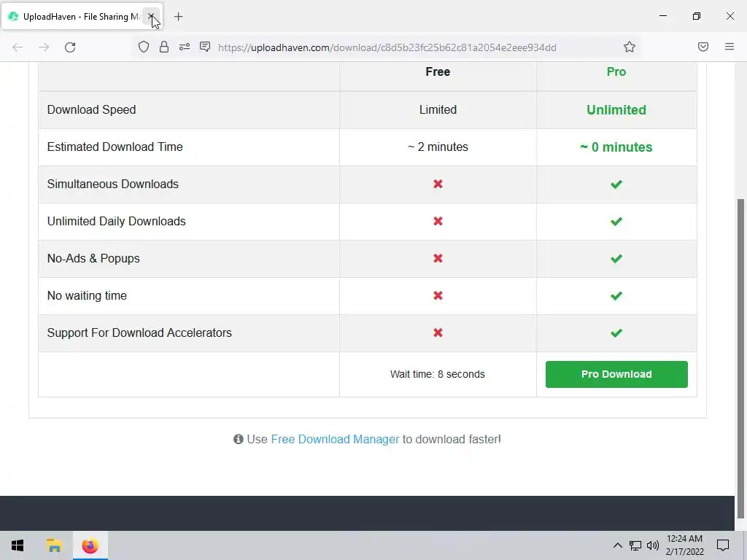The width and height of the screenshot is (747, 560).
Task: Reload the current page
Action: 70,47
